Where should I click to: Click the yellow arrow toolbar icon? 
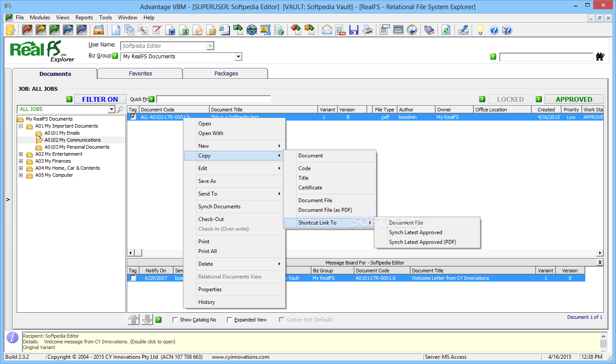tap(41, 30)
